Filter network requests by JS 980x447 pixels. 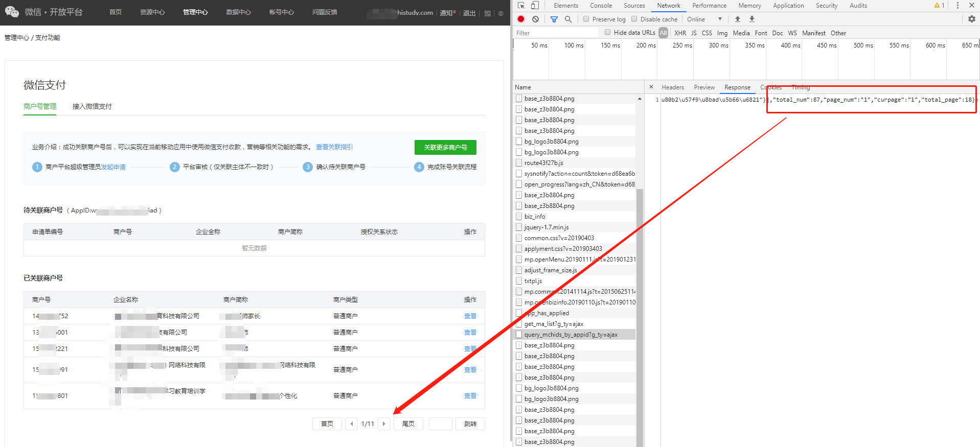(694, 33)
